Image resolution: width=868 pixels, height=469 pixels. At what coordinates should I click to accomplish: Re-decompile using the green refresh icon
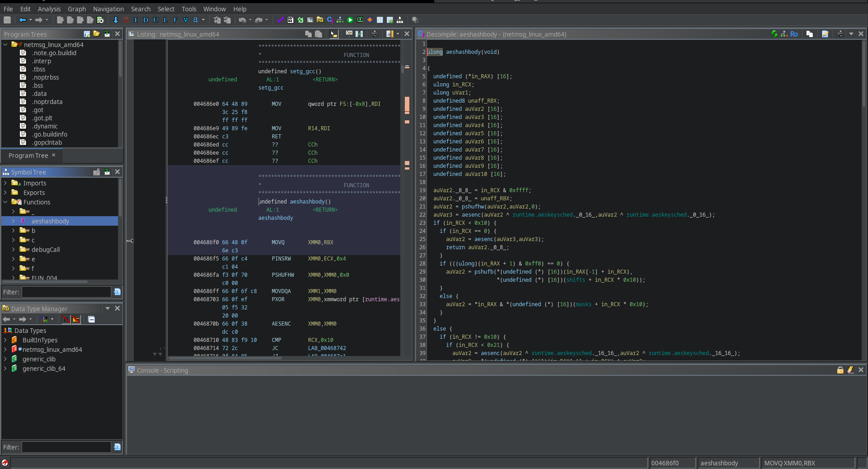pos(774,34)
